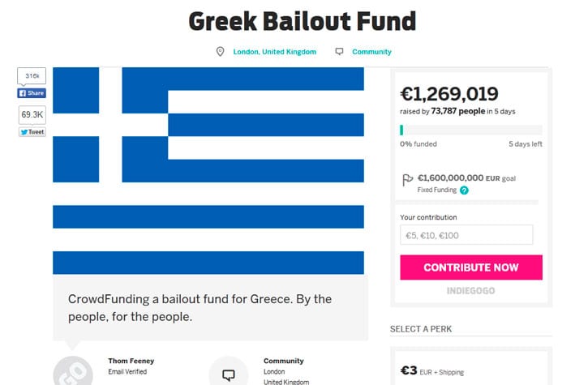The height and width of the screenshot is (385, 588).
Task: Click the large chat bubble category icon
Action: point(229,374)
